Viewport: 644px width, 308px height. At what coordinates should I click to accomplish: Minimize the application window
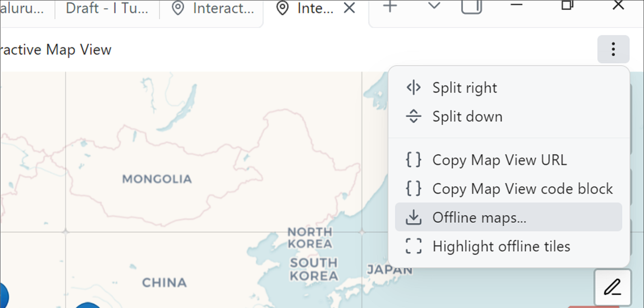pyautogui.click(x=516, y=5)
